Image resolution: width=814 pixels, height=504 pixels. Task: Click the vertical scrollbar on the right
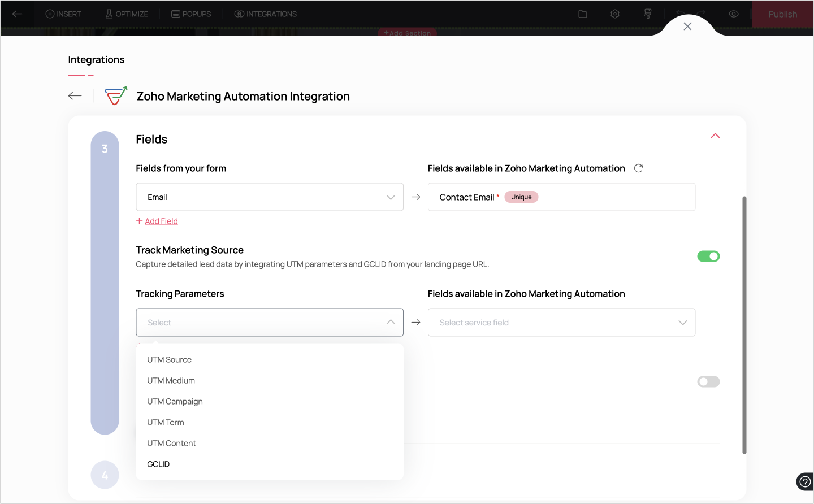pyautogui.click(x=744, y=325)
